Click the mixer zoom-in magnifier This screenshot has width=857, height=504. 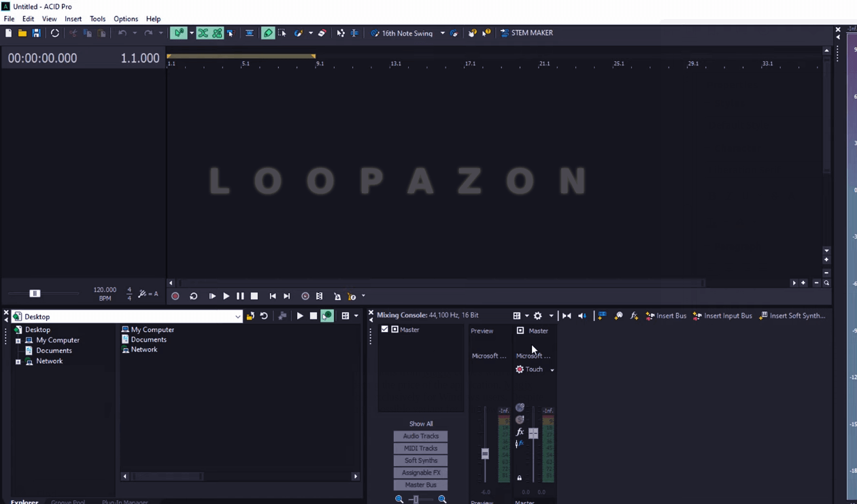pyautogui.click(x=442, y=499)
